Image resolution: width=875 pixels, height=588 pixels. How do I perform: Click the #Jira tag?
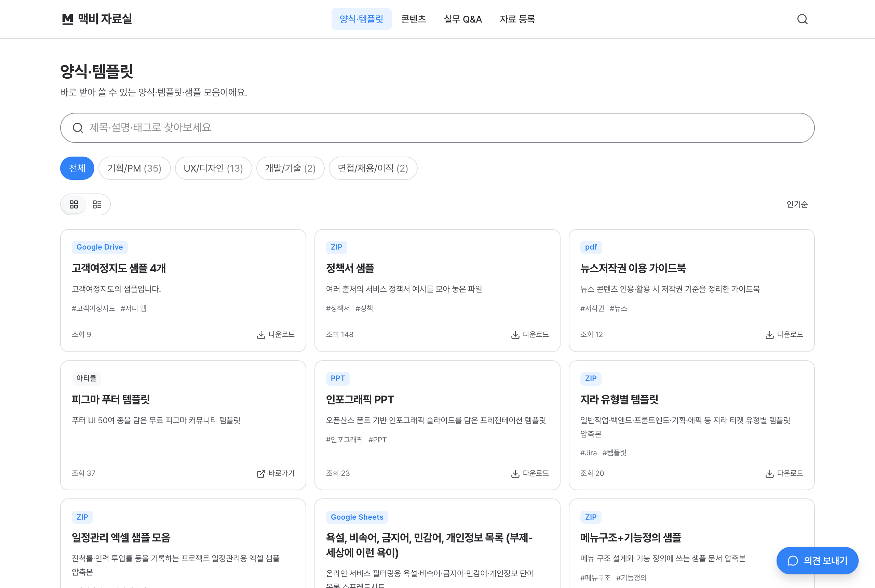tap(588, 453)
